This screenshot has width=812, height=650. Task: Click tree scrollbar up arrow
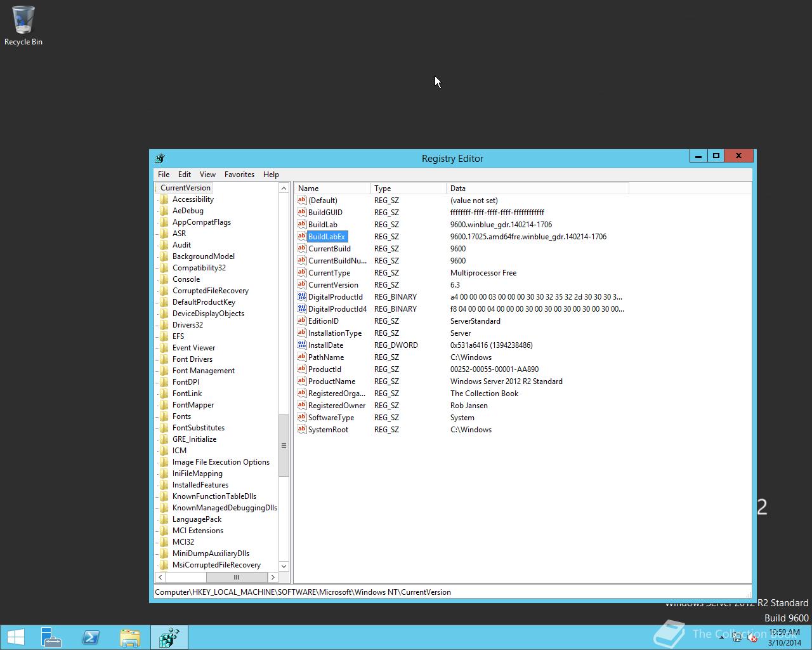click(x=284, y=189)
